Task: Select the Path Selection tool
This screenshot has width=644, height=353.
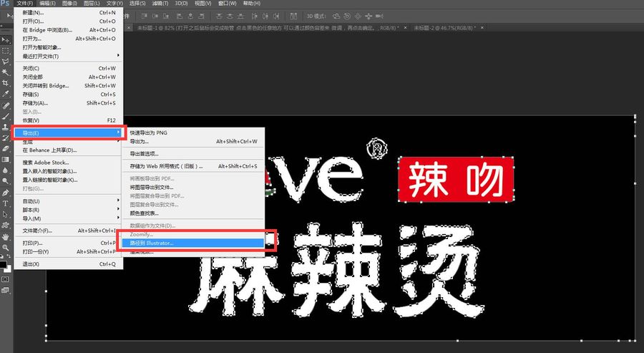Action: [x=5, y=214]
